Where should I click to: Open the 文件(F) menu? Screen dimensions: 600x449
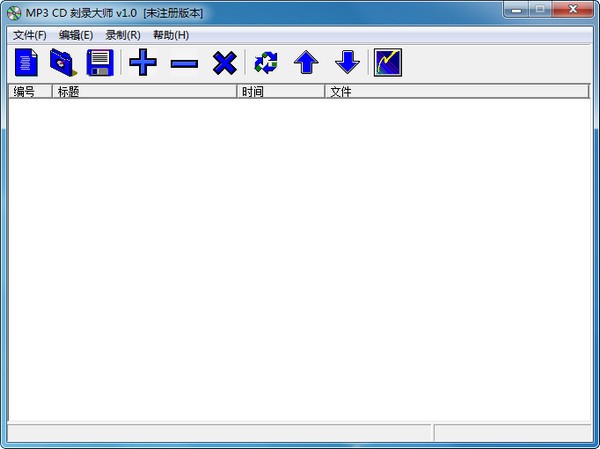pos(30,35)
